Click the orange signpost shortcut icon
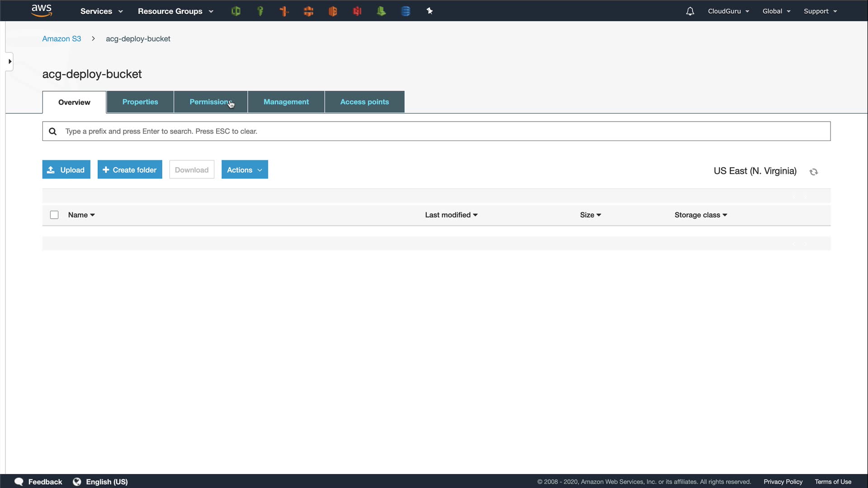Image resolution: width=868 pixels, height=488 pixels. tap(284, 11)
